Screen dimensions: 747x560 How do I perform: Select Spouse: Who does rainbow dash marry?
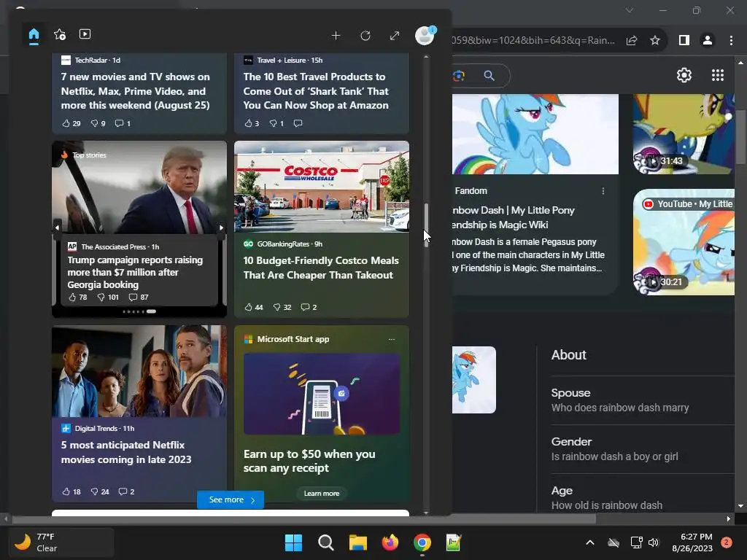643,400
